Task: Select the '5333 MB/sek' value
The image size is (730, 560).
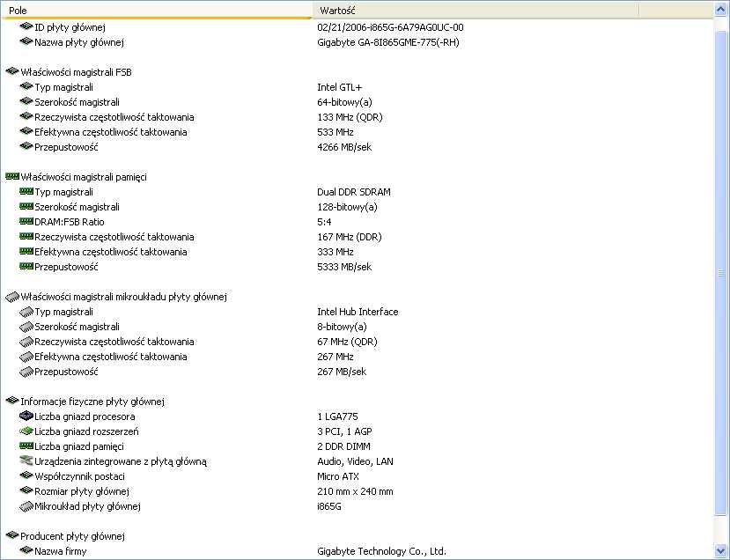Action: tap(344, 267)
